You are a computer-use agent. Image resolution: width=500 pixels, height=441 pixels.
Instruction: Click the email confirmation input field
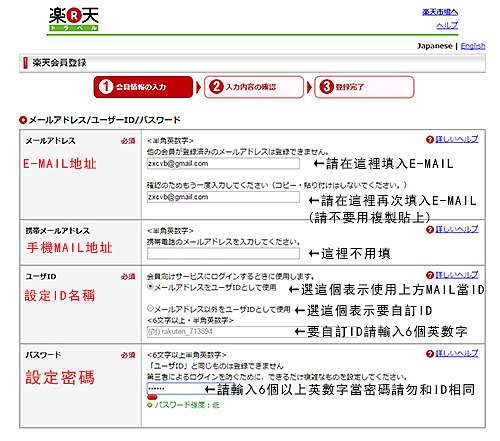click(x=223, y=197)
